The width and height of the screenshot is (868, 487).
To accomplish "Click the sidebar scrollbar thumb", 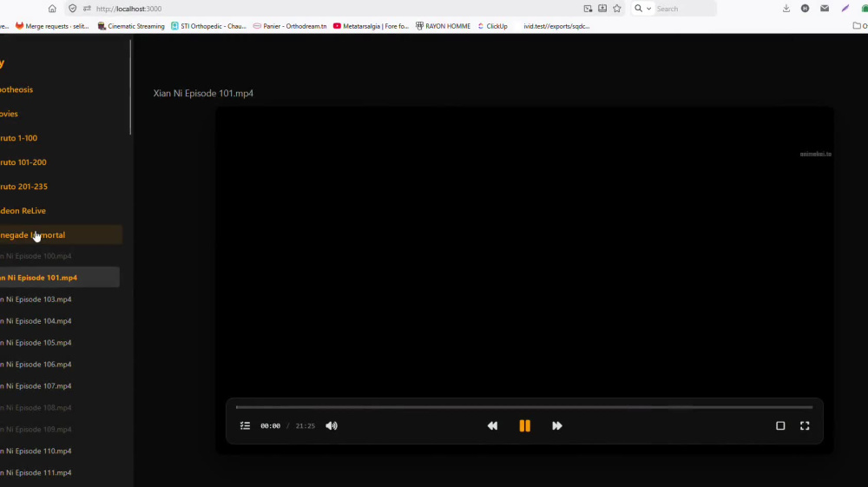I will click(131, 87).
